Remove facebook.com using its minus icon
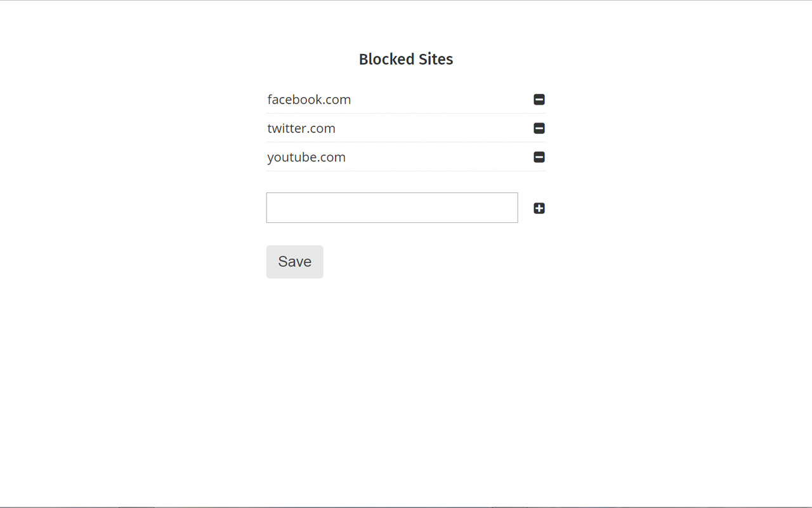Viewport: 812px width, 508px height. pos(539,100)
